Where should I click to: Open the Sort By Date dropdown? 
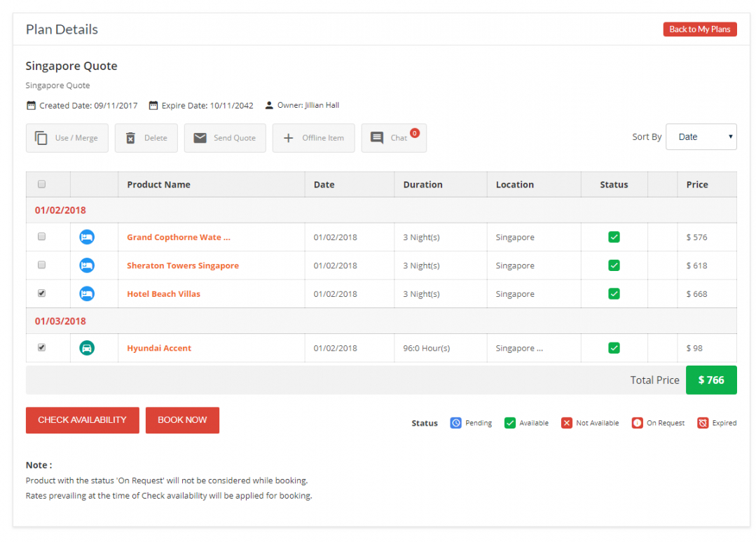[x=701, y=137]
